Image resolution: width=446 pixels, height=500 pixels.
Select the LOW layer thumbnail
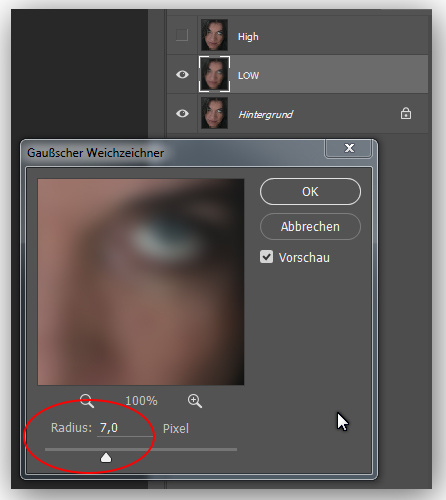pos(214,74)
